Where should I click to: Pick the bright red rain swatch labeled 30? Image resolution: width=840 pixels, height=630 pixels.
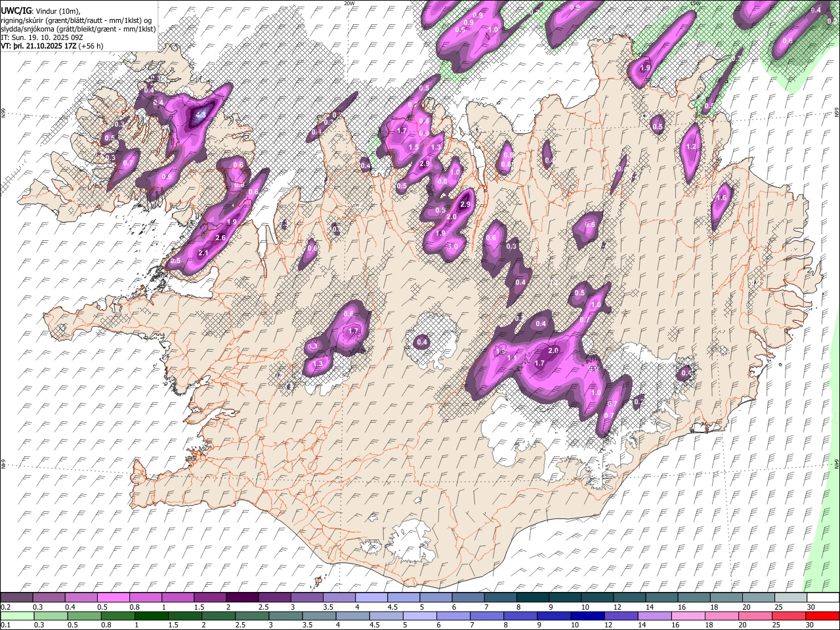pos(823,616)
